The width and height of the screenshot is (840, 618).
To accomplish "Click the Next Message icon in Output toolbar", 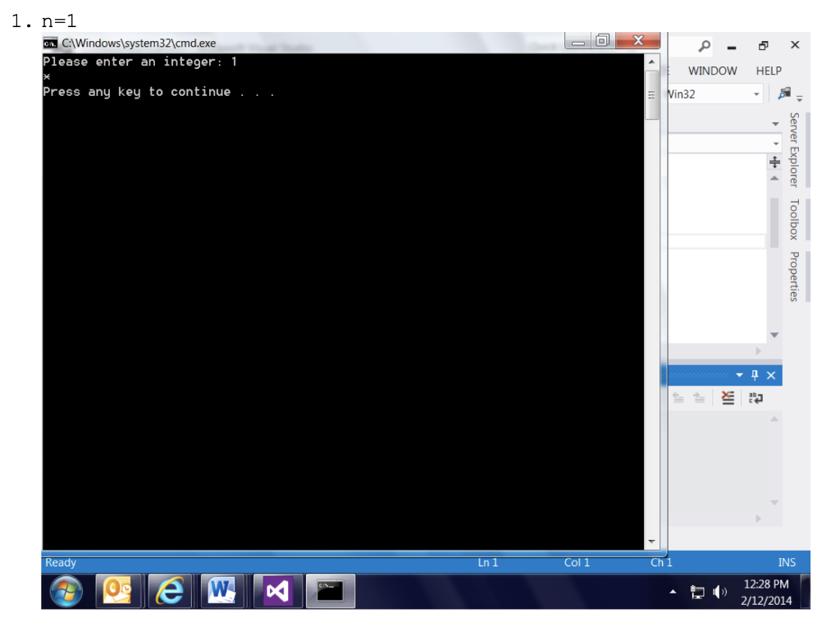I will 699,398.
